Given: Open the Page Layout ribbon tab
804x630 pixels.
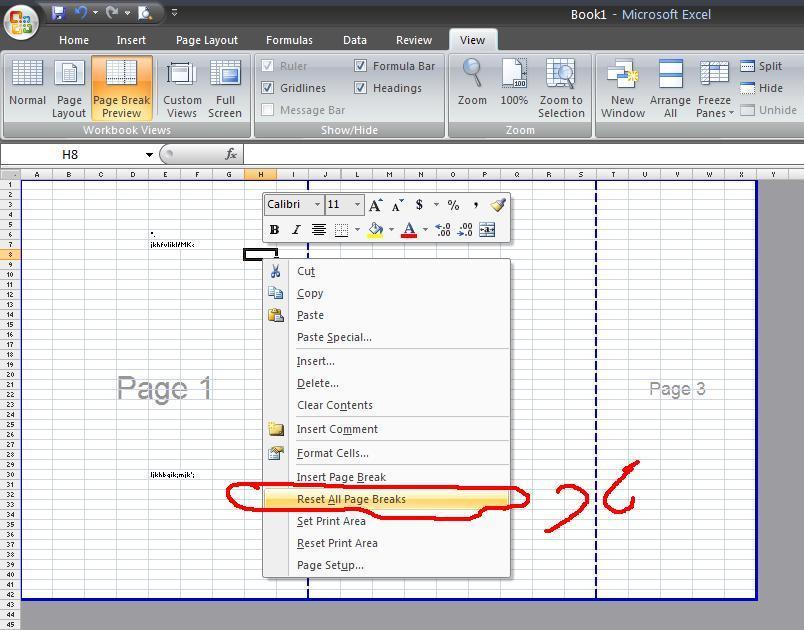Looking at the screenshot, I should click(x=206, y=40).
